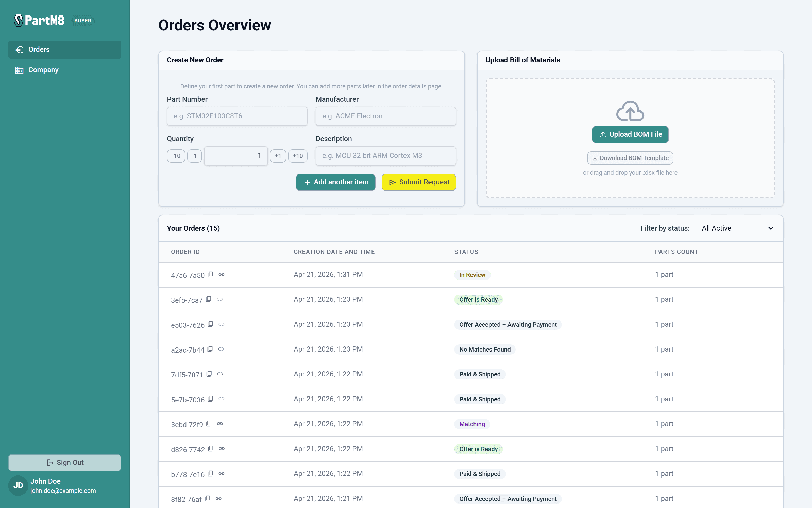Click the No Matches Found status badge
This screenshot has height=508, width=812.
pos(485,350)
